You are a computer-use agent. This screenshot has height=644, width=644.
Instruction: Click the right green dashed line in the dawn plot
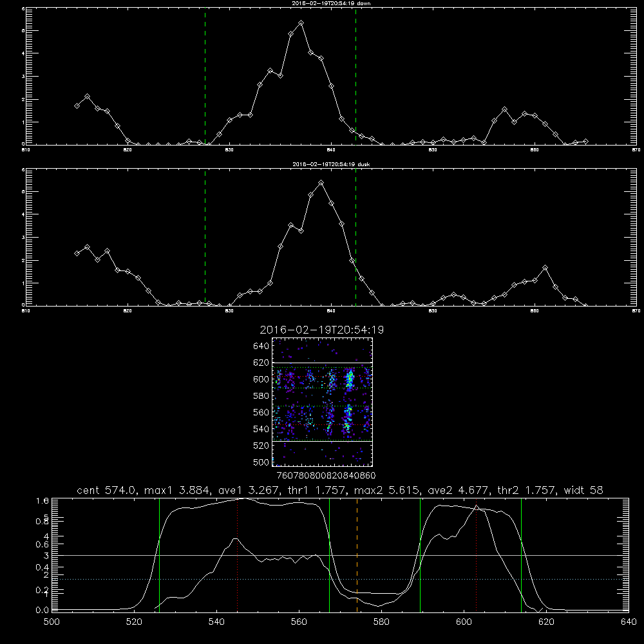coord(355,77)
